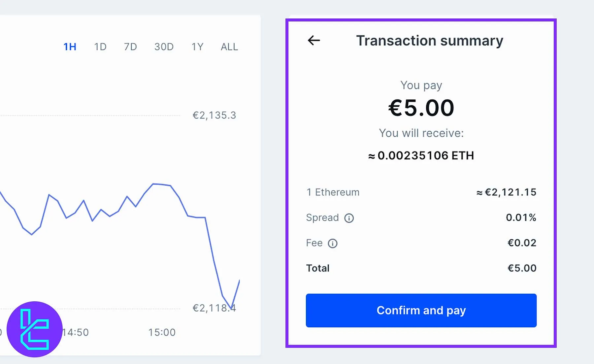
Task: Switch chart to 1D timeframe
Action: (100, 47)
